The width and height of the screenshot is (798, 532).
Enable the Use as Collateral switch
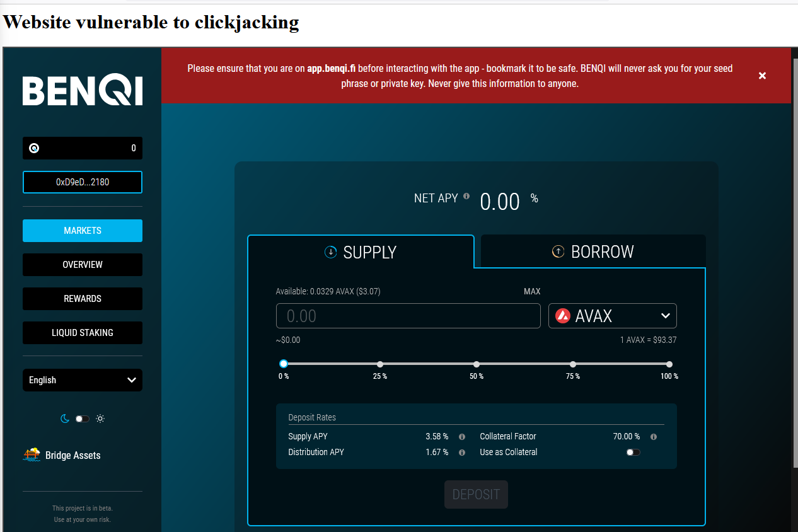click(633, 453)
